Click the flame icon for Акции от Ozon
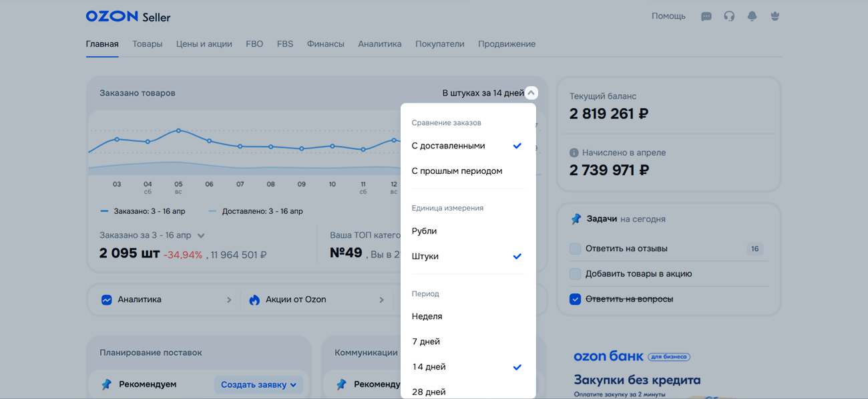The width and height of the screenshot is (868, 399). (254, 300)
